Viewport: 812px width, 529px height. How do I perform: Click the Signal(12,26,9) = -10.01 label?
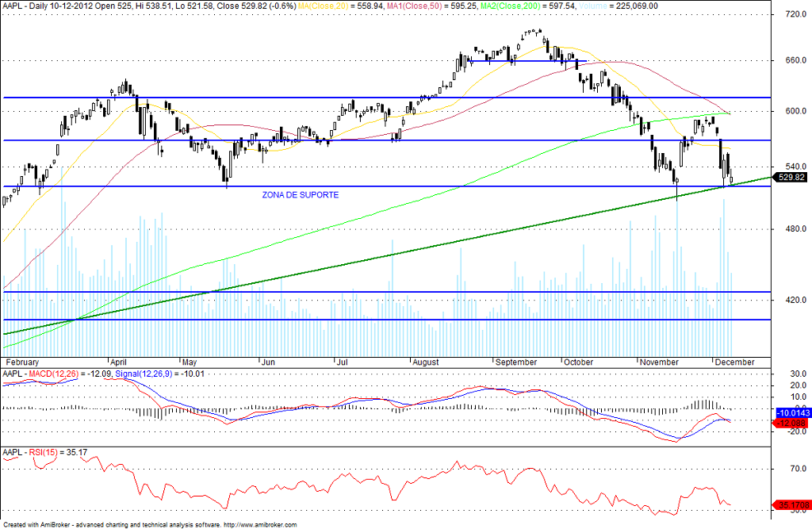[159, 374]
